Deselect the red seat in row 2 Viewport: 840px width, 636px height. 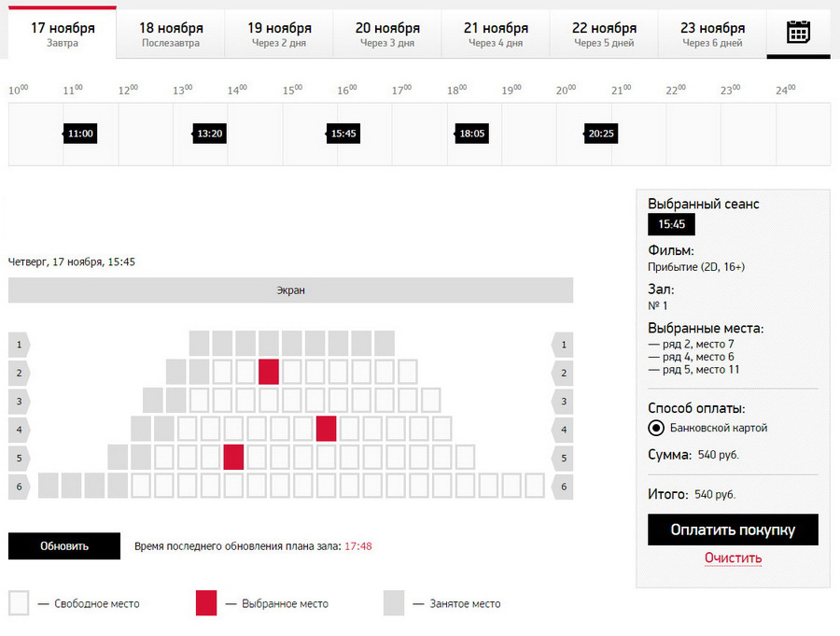pos(269,372)
